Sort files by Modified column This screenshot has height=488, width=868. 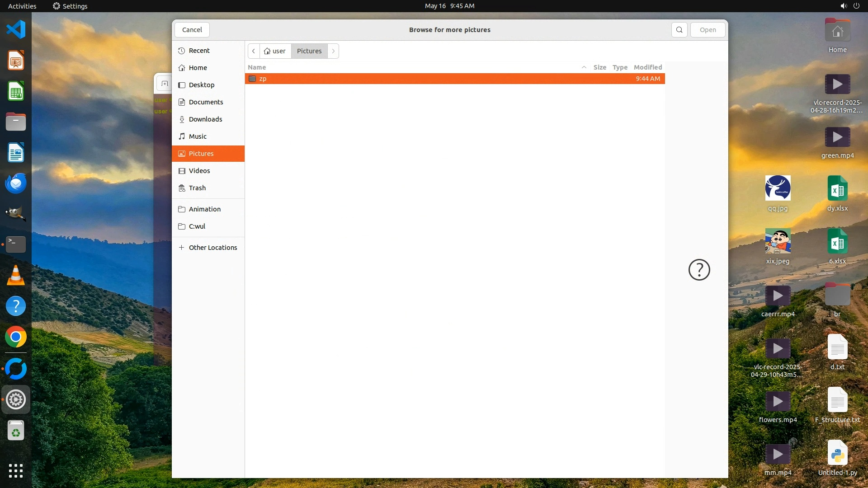tap(647, 67)
